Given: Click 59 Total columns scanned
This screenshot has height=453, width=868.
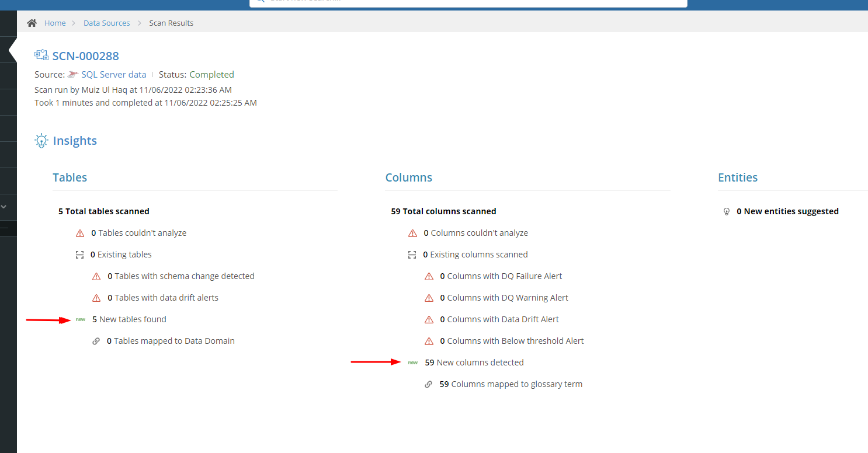Looking at the screenshot, I should tap(443, 211).
